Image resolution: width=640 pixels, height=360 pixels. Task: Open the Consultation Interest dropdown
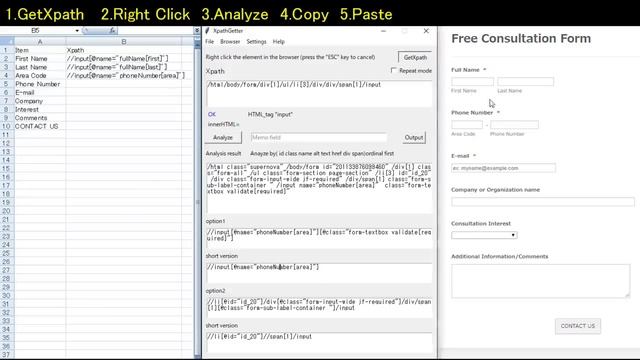[x=484, y=235]
